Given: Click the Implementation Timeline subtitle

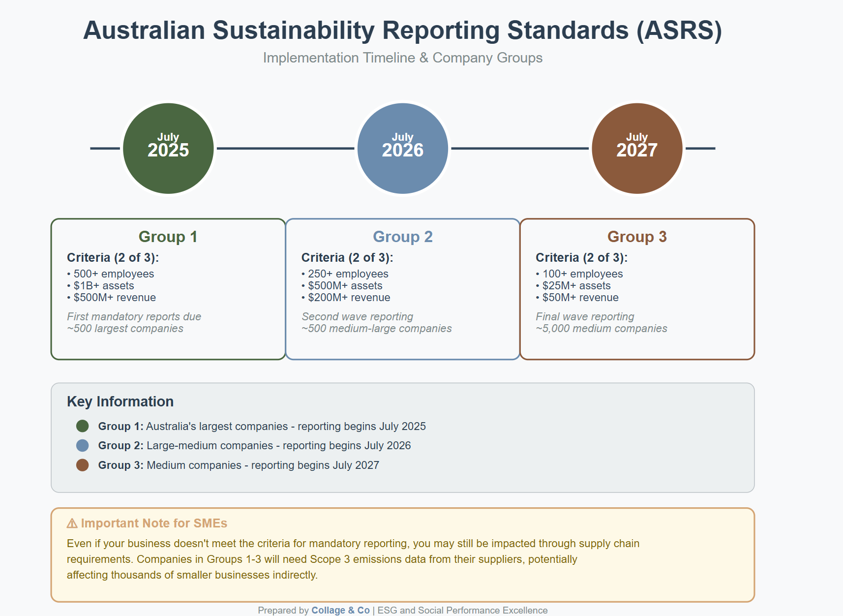Looking at the screenshot, I should (403, 58).
